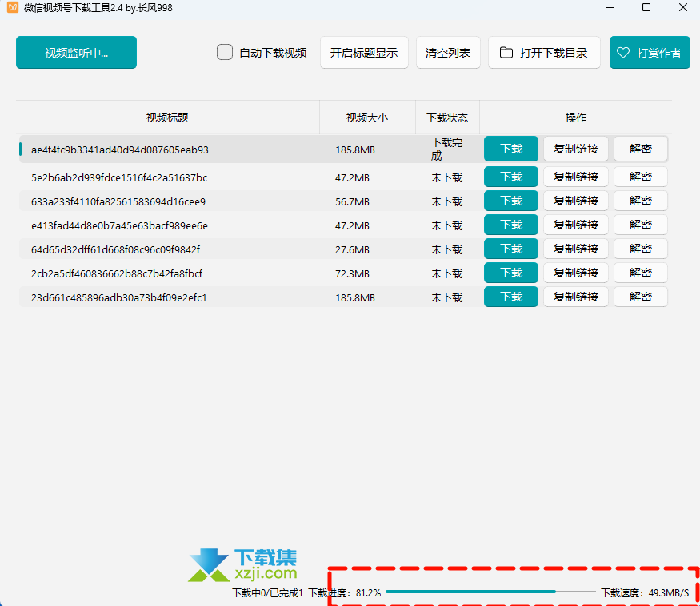Decrypt video 23d661c485896adb30a73b4f09e2efc1
Viewport: 700px width, 606px height.
pyautogui.click(x=641, y=297)
